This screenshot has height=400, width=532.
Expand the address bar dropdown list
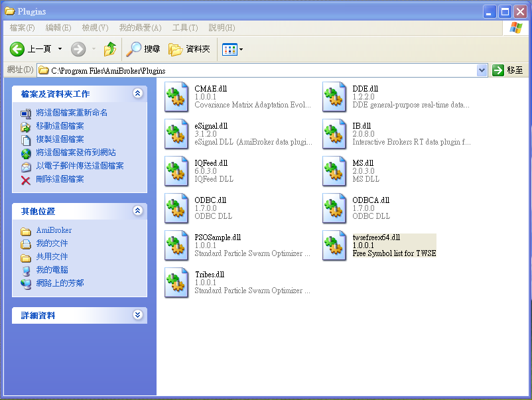pyautogui.click(x=482, y=70)
